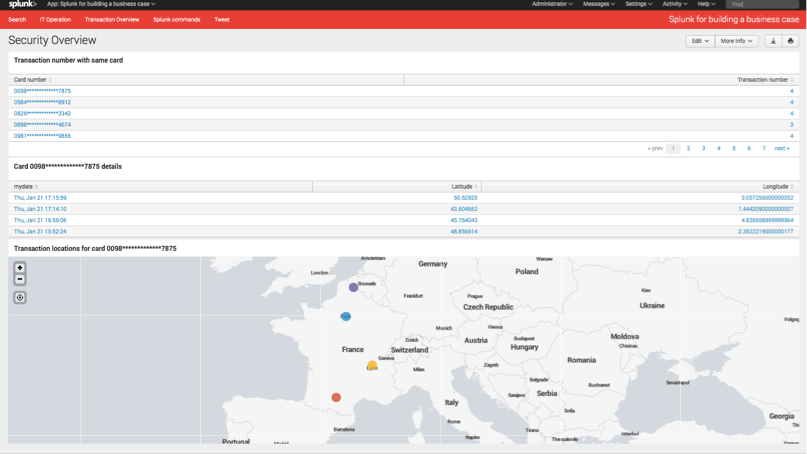Viewport: 807px width, 454px height.
Task: Select card 0898**************4674
Action: pos(42,125)
